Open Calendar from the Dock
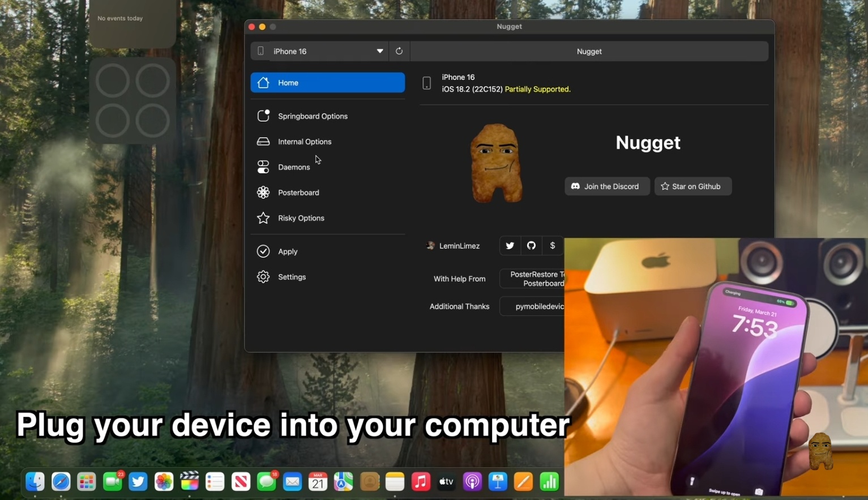The height and width of the screenshot is (500, 868). click(318, 481)
